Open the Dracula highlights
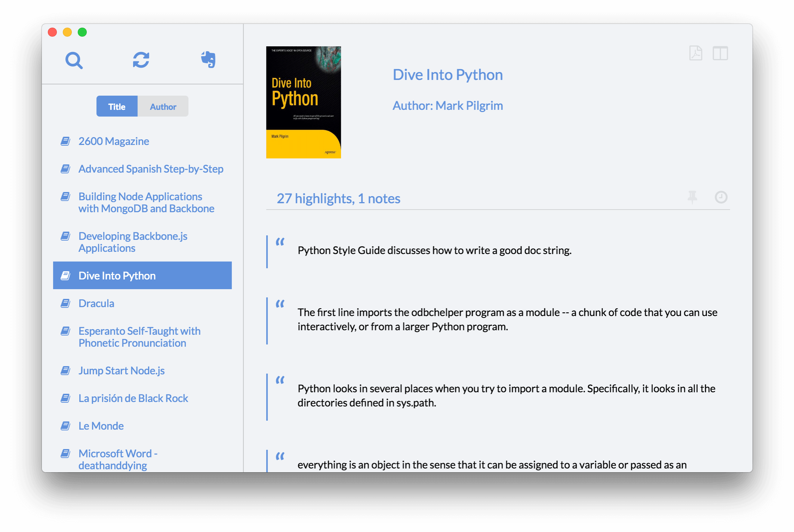The width and height of the screenshot is (794, 532). (96, 303)
